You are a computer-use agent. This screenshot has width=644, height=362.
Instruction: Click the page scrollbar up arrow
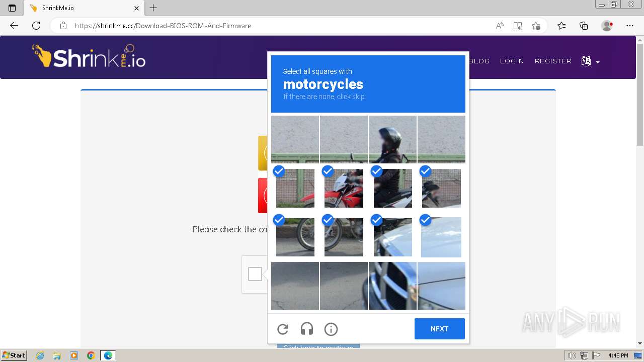coord(640,40)
